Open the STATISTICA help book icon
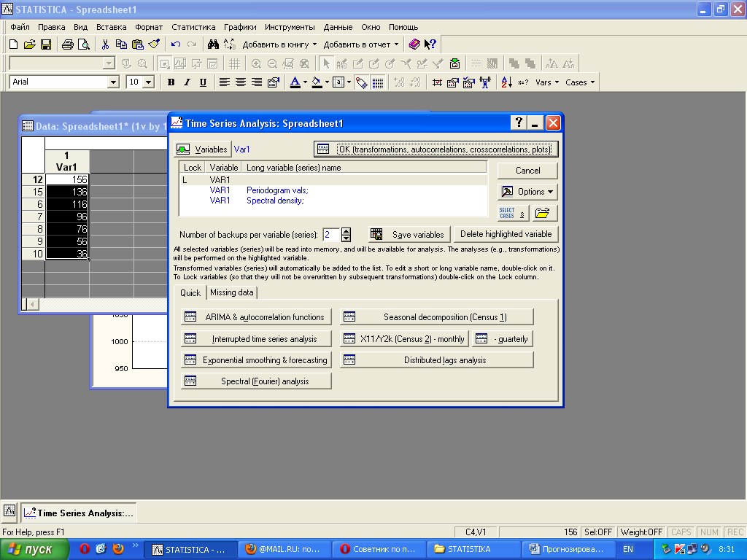This screenshot has height=560, width=747. point(414,44)
